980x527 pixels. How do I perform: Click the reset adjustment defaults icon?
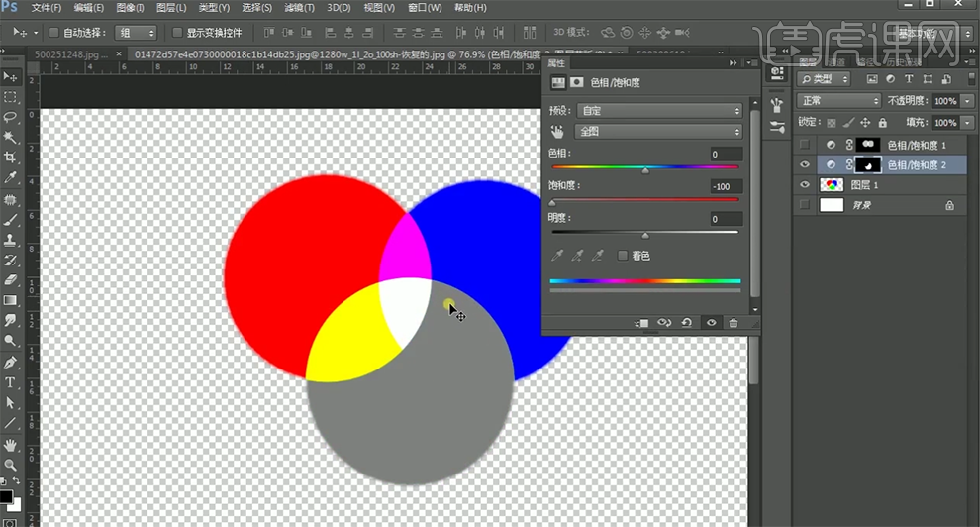coord(687,323)
